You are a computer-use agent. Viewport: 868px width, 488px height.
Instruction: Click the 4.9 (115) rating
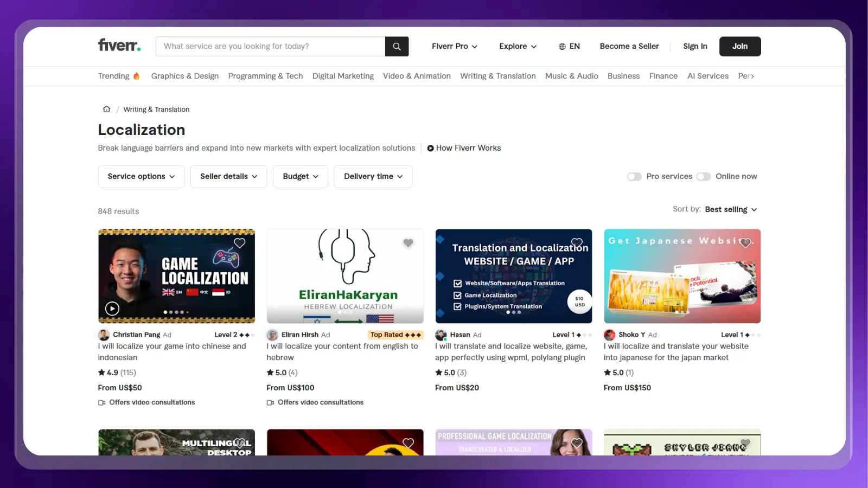(117, 373)
